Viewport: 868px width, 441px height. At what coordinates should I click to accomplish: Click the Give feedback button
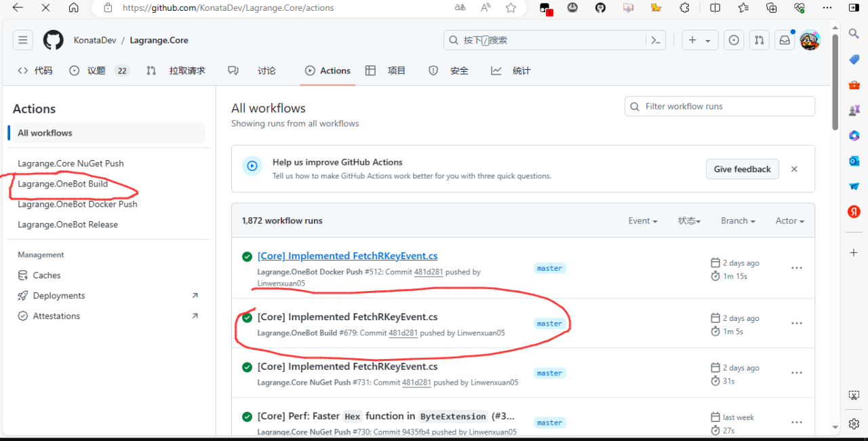click(742, 169)
